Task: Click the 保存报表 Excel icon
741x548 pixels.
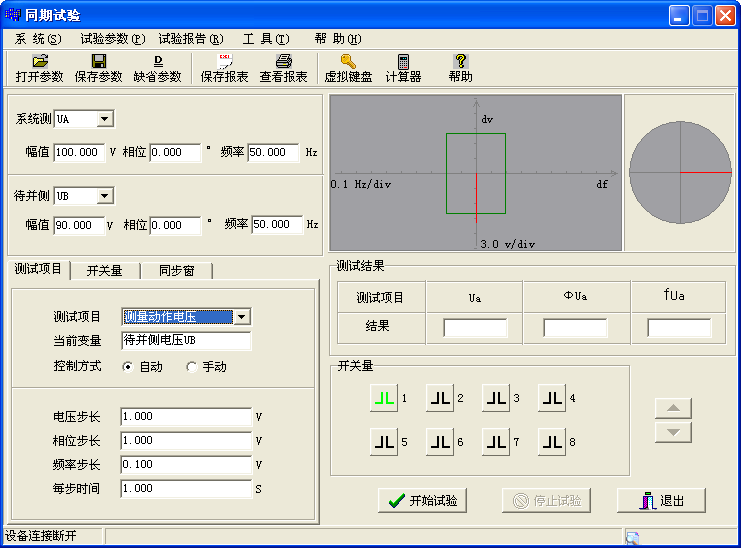Action: pos(224,62)
